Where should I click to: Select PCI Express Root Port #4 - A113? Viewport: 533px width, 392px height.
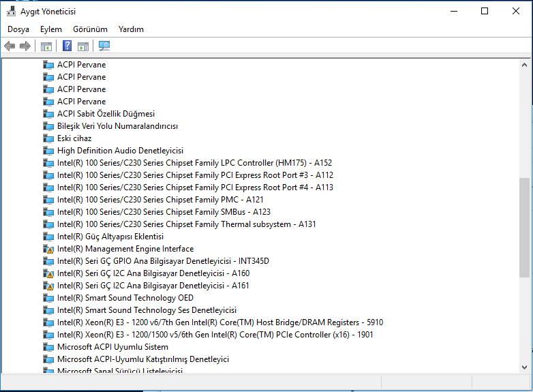[195, 187]
